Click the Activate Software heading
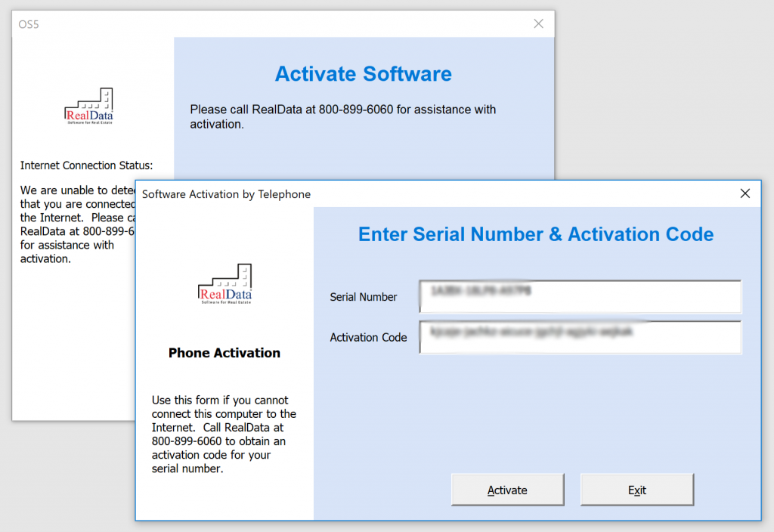This screenshot has height=532, width=774. [363, 74]
